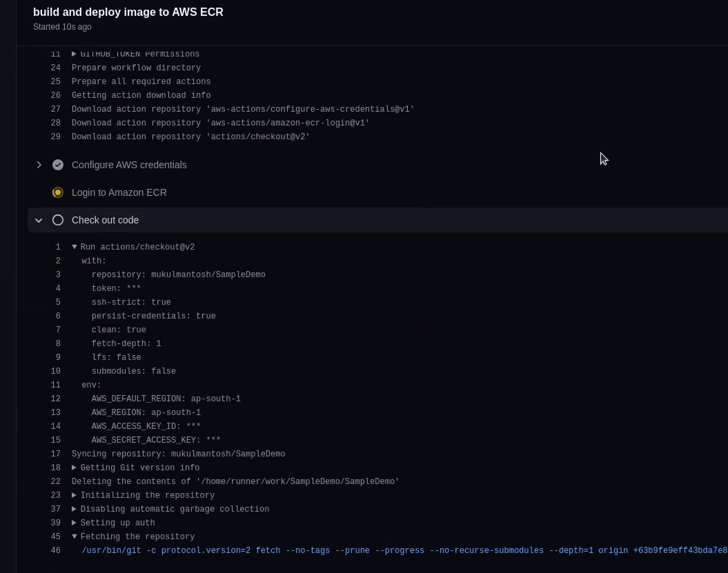Screen dimensions: 728x573
Task: Click the job title build and deploy image
Action: pos(128,12)
